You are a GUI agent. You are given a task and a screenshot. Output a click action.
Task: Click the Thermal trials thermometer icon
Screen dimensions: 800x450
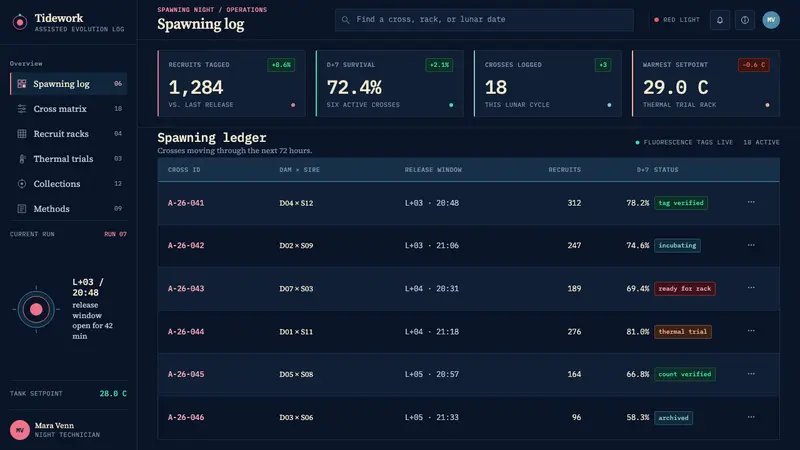[21, 159]
